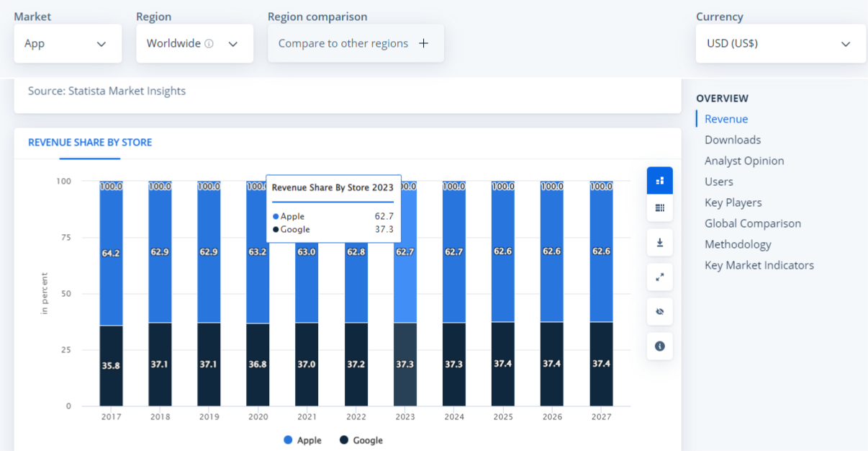Select the Revenue Share By Store tab
868x451 pixels.
(90, 143)
